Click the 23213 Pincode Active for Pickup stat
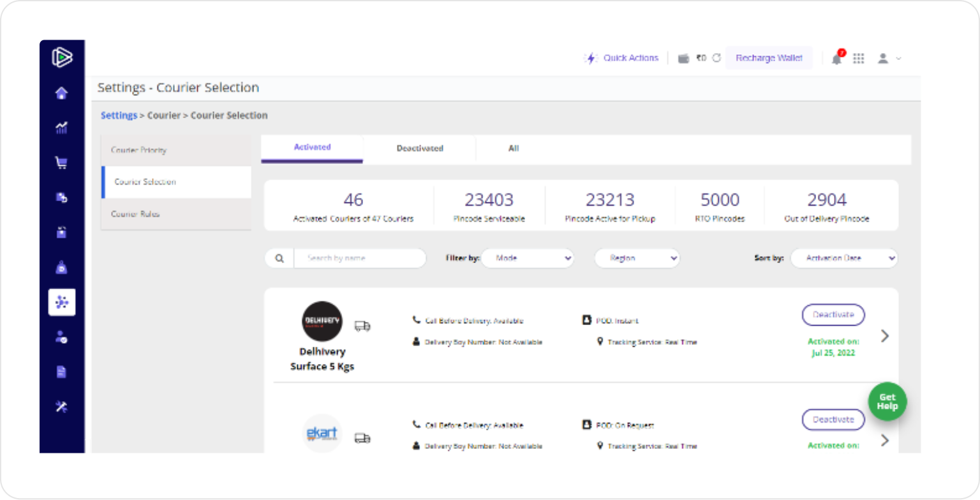Image resolution: width=980 pixels, height=500 pixels. [610, 207]
